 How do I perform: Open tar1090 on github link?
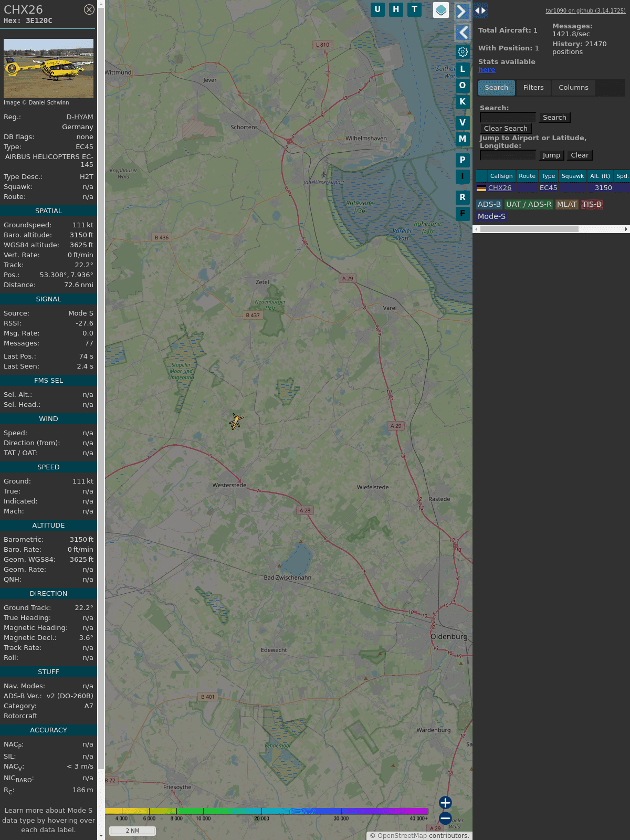pyautogui.click(x=585, y=10)
